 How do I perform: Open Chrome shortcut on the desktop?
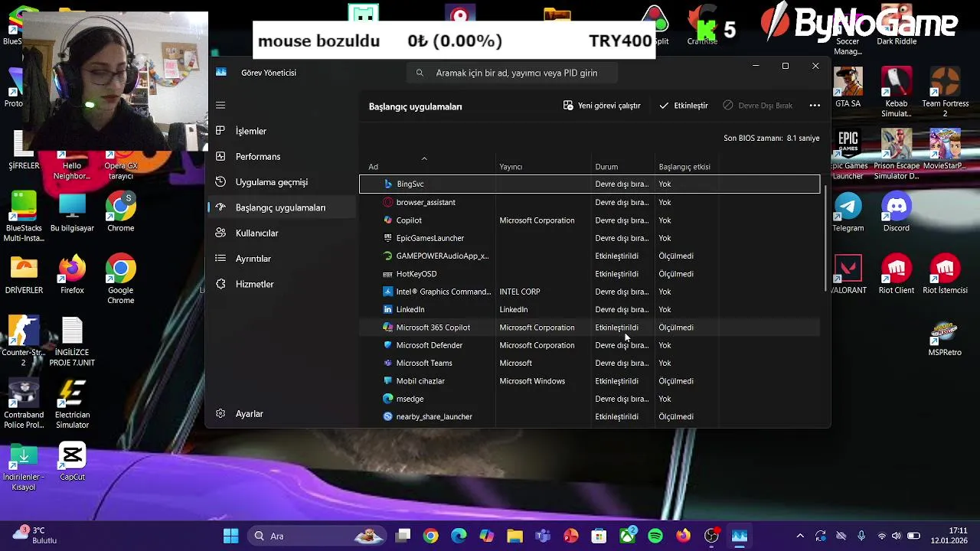pos(120,212)
